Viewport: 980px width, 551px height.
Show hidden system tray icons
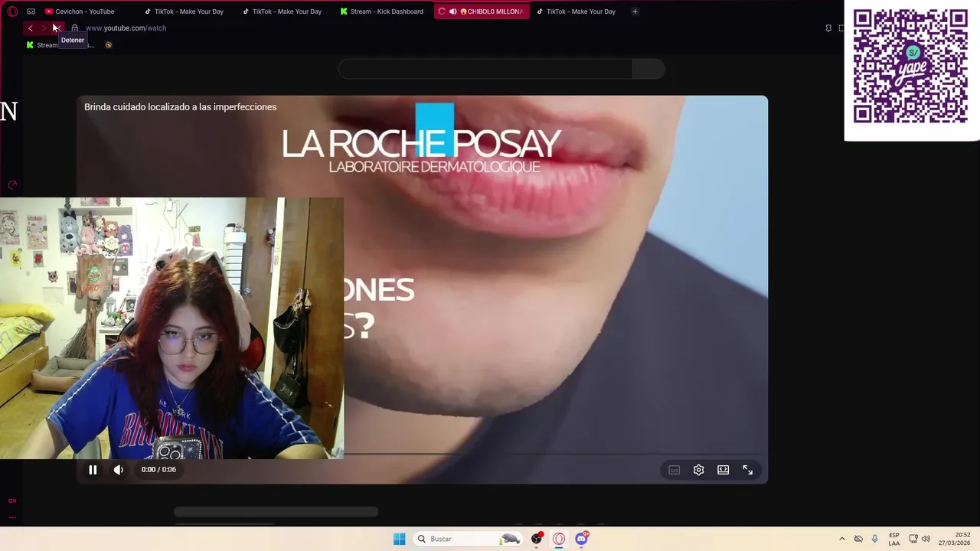[x=842, y=539]
